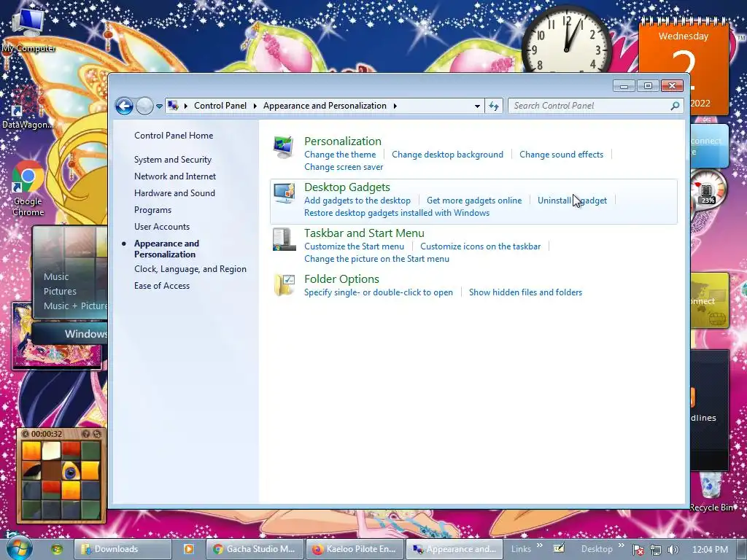Image resolution: width=747 pixels, height=560 pixels.
Task: Click the Recycle Bin desktop icon
Action: 712,493
